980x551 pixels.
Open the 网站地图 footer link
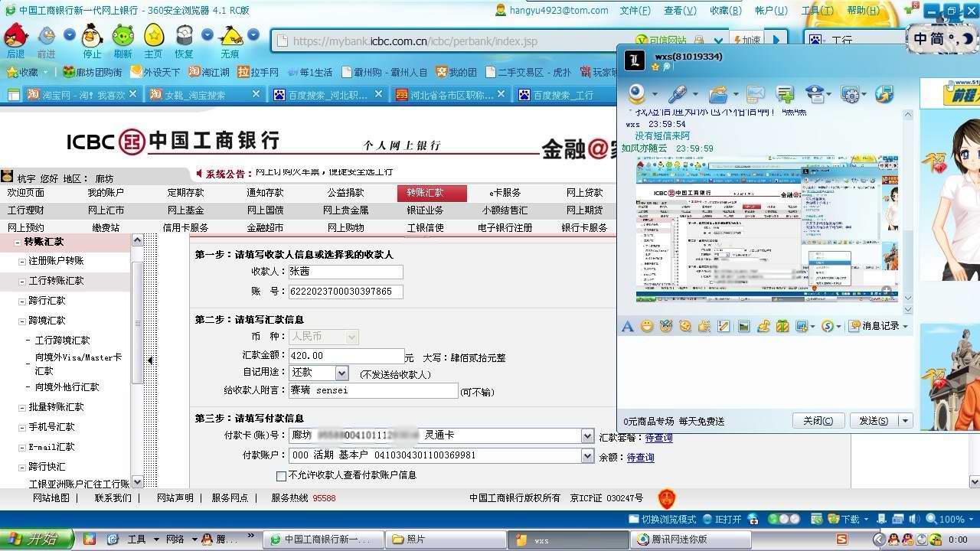point(51,498)
